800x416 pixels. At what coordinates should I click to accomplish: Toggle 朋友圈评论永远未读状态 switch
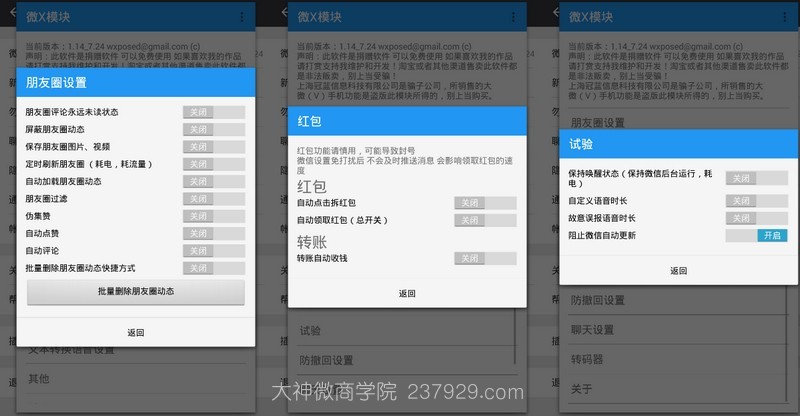[x=213, y=112]
